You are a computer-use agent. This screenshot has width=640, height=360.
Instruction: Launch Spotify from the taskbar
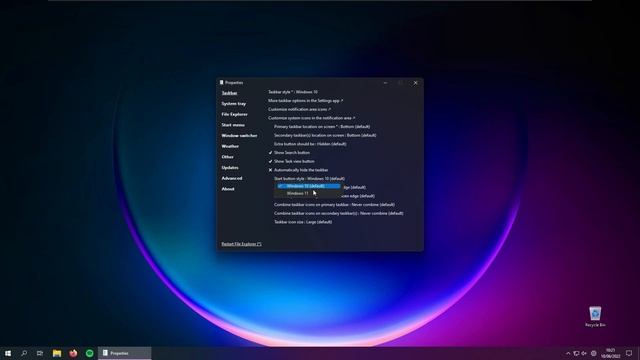pyautogui.click(x=89, y=353)
